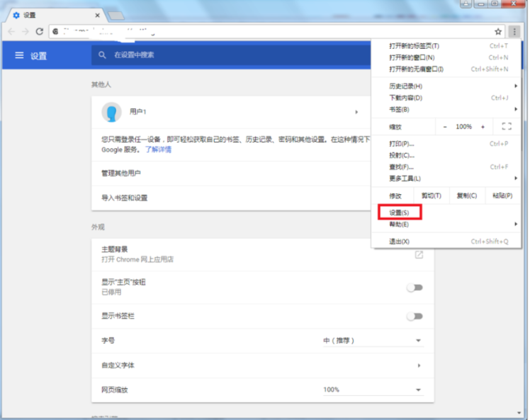The image size is (530, 420).
Task: Open the three-dot Chrome menu icon
Action: pos(514,31)
